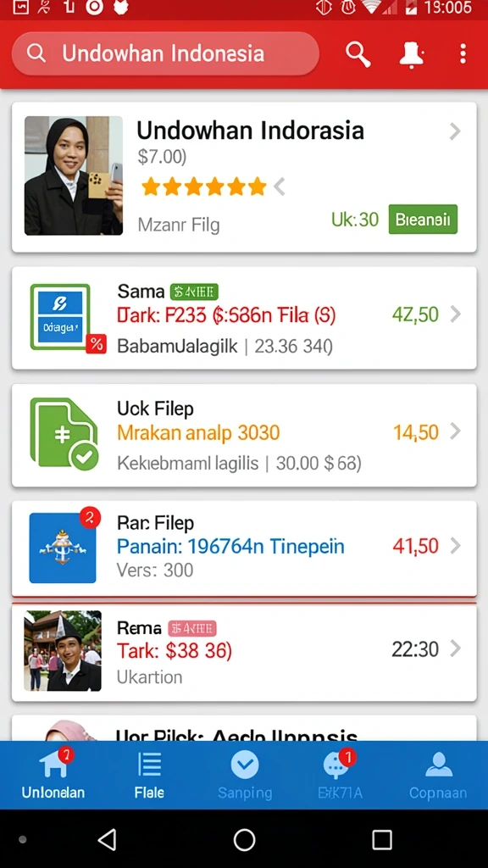Expand the Undowhan Indorasia card chevron

(x=455, y=131)
